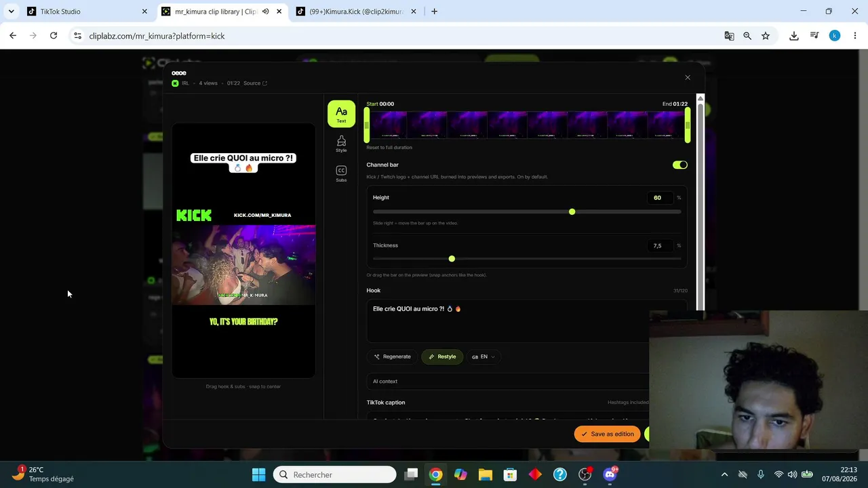Toggle the Channel bar switch
Viewport: 868px width, 488px height.
679,165
